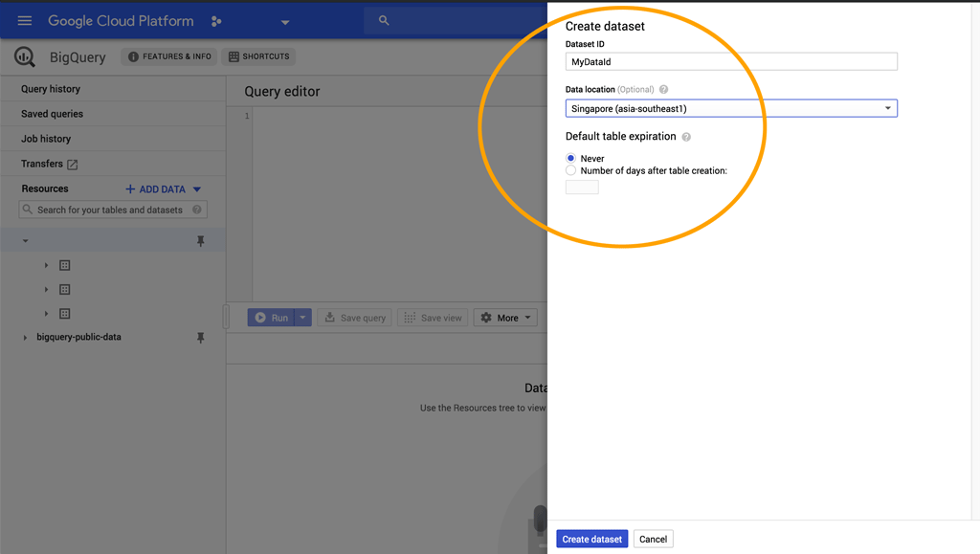The height and width of the screenshot is (554, 980).
Task: Unpin the current project with pin icon
Action: coord(201,241)
